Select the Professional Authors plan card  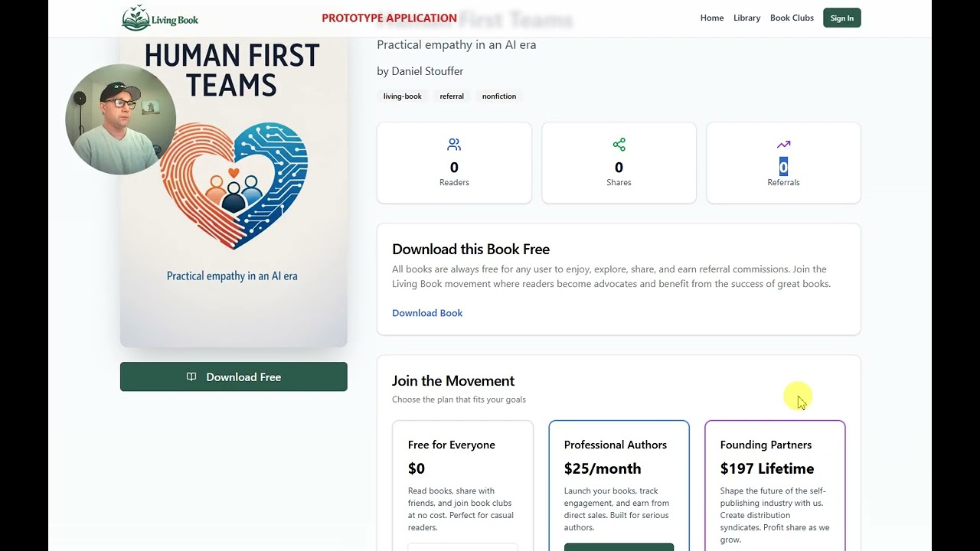click(619, 485)
